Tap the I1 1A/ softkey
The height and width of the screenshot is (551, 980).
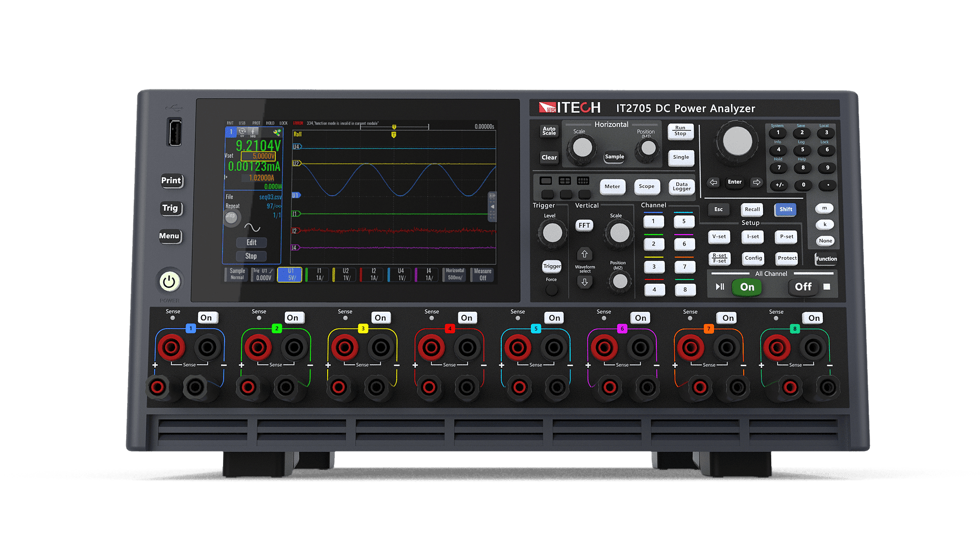pyautogui.click(x=318, y=274)
